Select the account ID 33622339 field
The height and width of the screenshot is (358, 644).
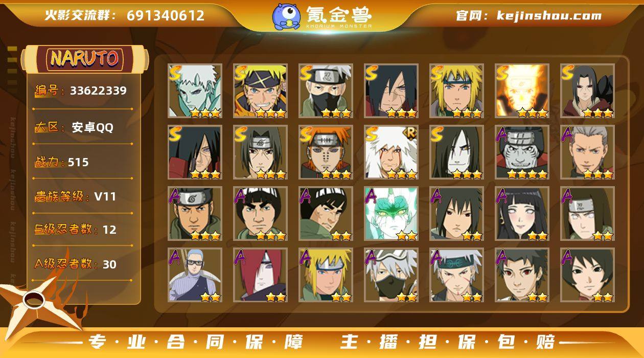pos(83,91)
